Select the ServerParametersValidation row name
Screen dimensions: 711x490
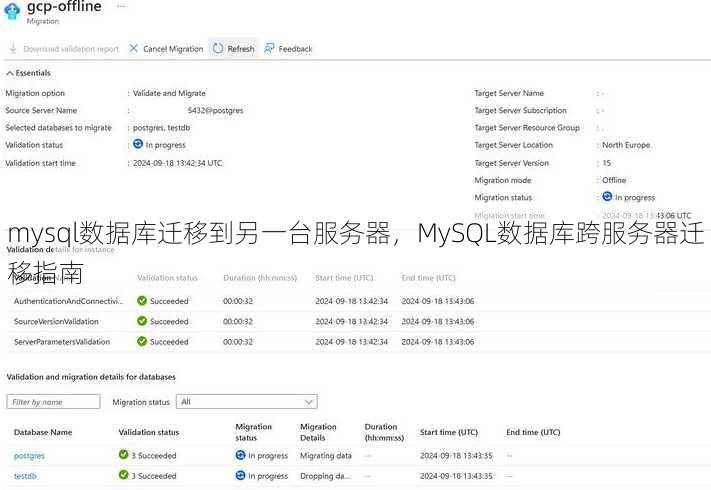62,342
